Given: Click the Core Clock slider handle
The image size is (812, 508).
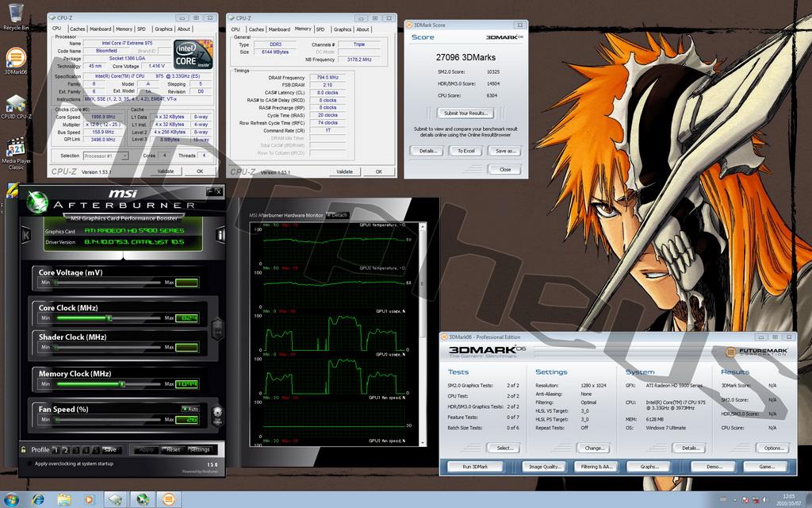Looking at the screenshot, I should (x=109, y=317).
